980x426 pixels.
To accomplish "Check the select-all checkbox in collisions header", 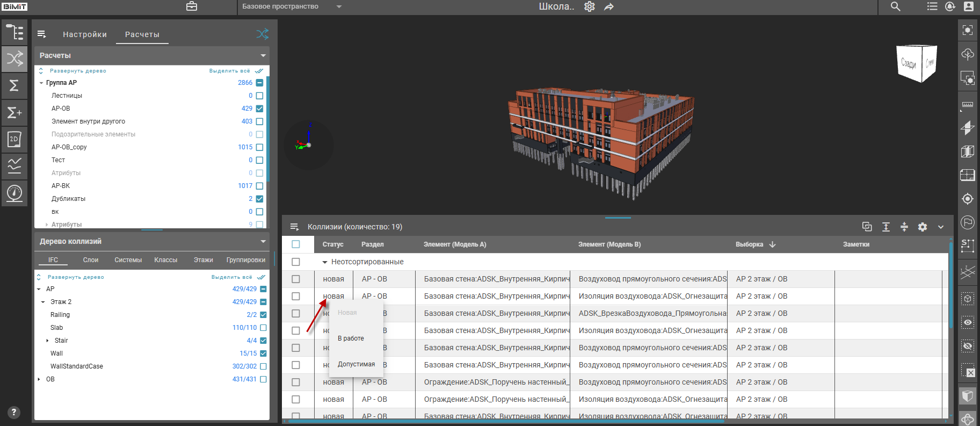I will tap(296, 244).
